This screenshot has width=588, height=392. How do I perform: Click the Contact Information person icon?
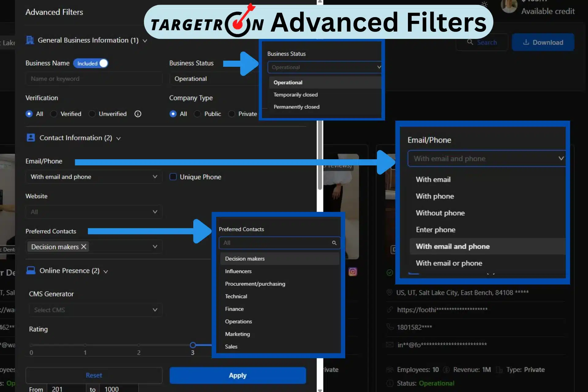(x=31, y=138)
